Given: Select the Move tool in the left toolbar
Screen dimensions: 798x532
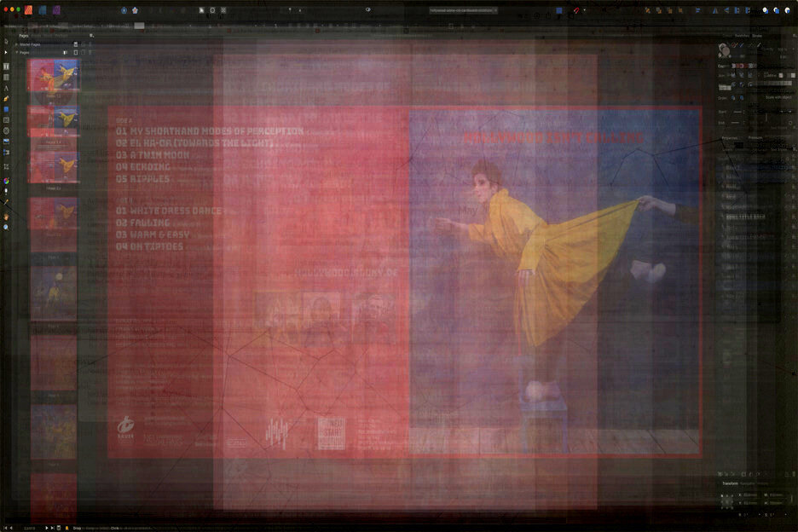Looking at the screenshot, I should (6, 42).
